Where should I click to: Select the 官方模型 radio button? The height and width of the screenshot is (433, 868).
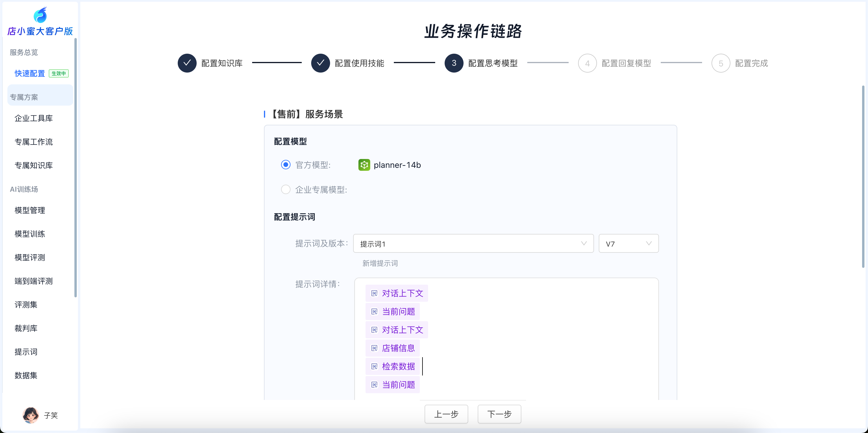tap(286, 165)
